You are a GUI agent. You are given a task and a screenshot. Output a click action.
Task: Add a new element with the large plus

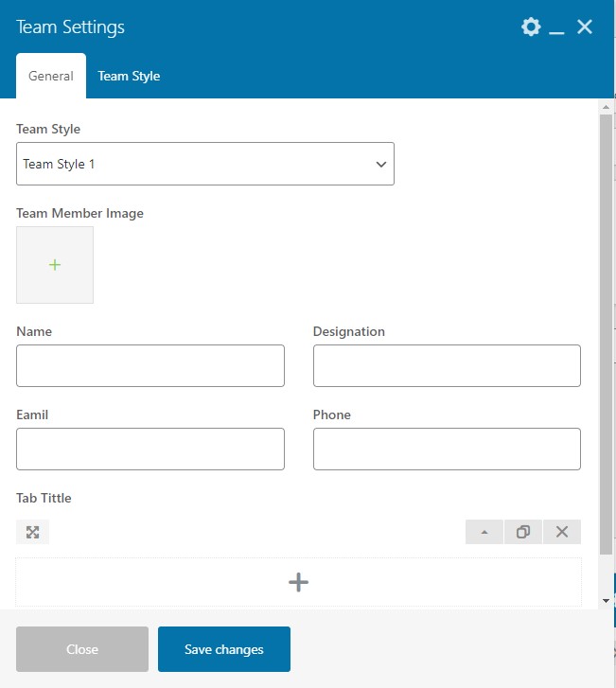click(298, 582)
